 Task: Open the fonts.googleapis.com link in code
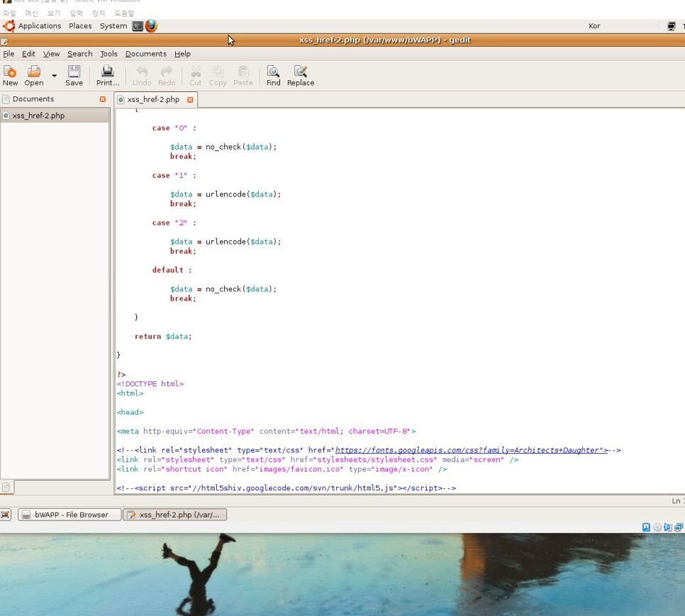[x=472, y=450]
